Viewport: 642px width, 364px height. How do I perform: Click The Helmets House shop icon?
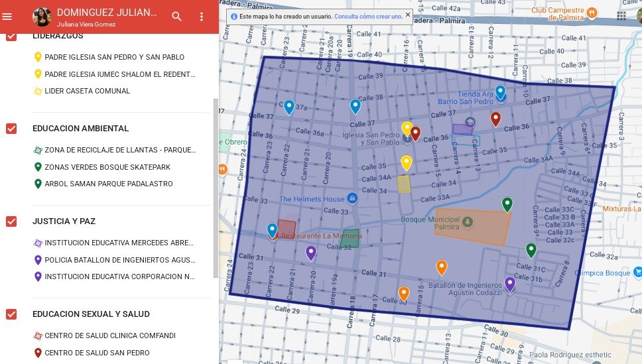(x=352, y=199)
